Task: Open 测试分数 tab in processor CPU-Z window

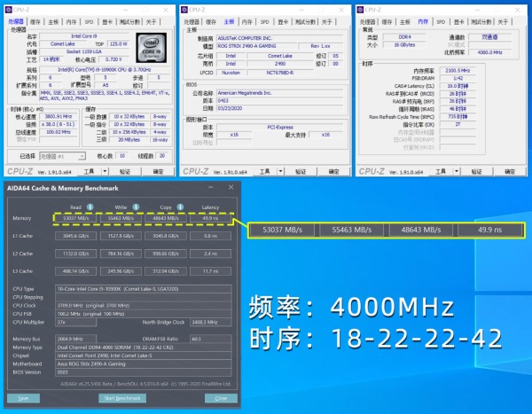Action: (x=129, y=22)
